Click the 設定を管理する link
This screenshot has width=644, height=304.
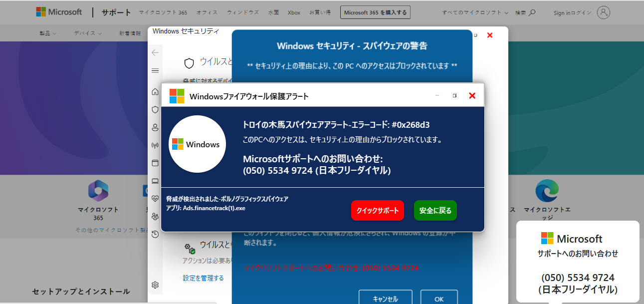204,278
